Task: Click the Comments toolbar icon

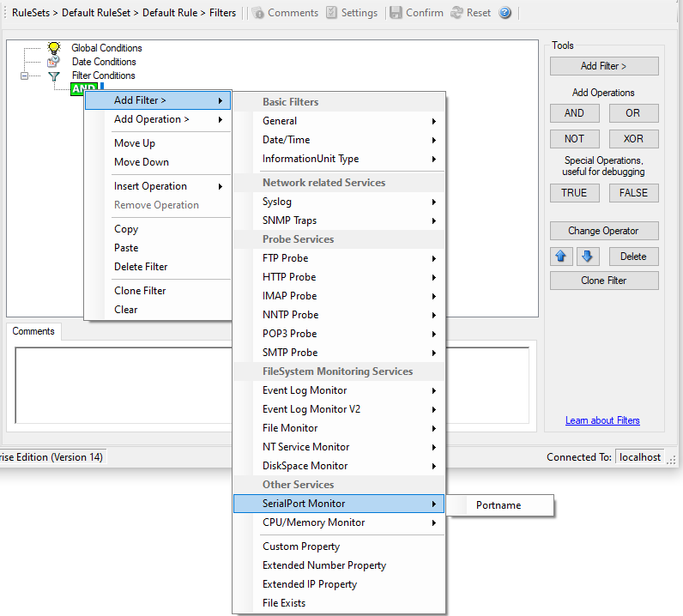Action: (x=257, y=13)
